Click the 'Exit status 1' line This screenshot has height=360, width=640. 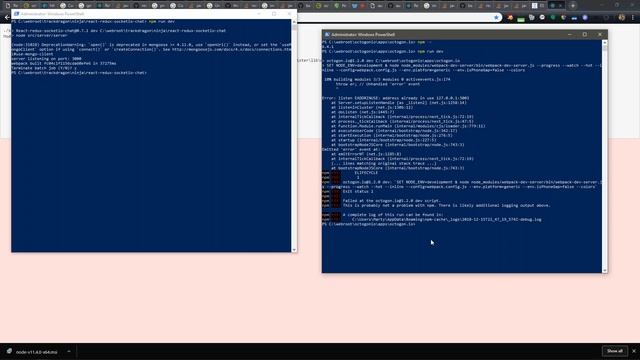358,191
